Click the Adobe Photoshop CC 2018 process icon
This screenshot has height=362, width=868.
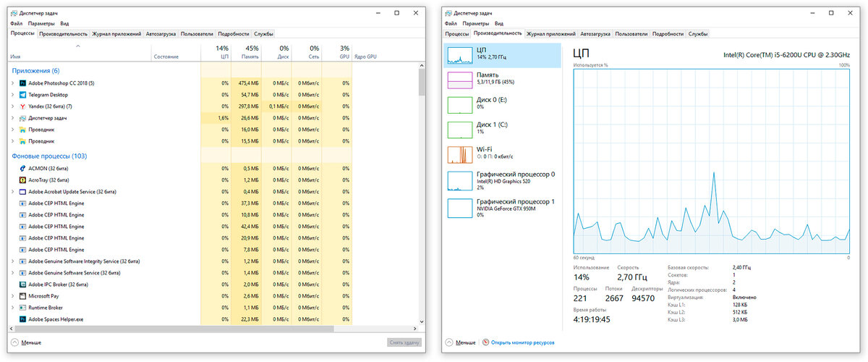point(23,83)
